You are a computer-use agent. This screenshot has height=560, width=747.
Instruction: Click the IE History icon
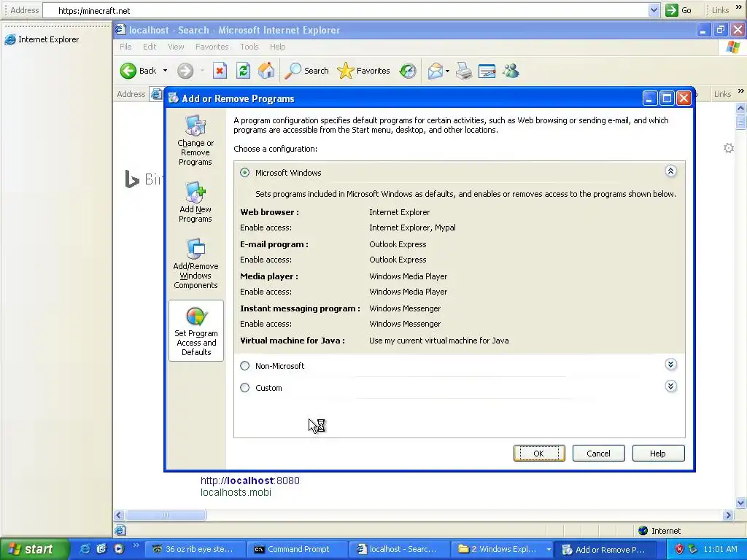(x=407, y=71)
